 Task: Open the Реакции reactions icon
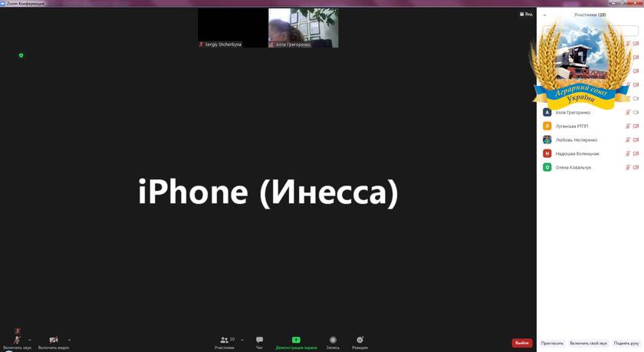pos(360,340)
